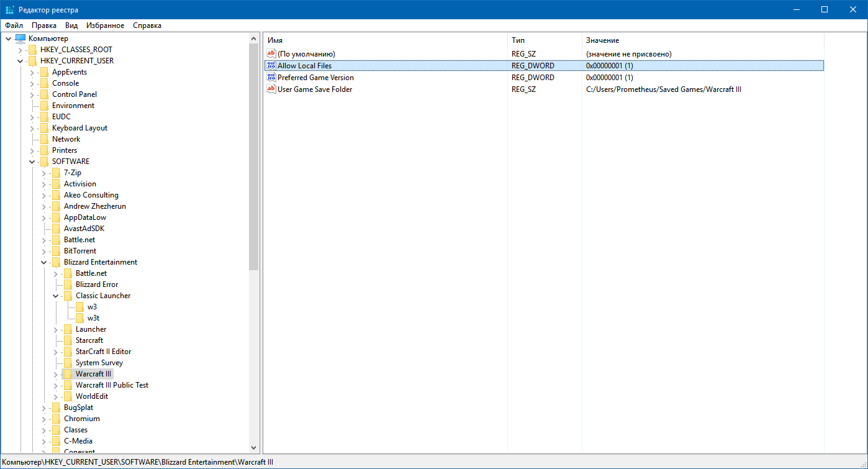Click the DWORD icon of Allow Local Files
Screen dimensions: 868x469
pyautogui.click(x=271, y=65)
